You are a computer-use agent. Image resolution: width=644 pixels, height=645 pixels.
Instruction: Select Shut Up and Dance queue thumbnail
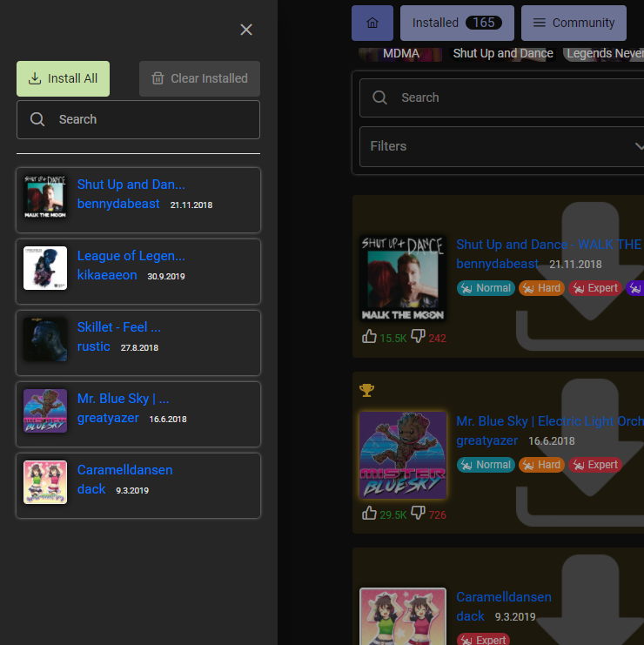coord(45,197)
